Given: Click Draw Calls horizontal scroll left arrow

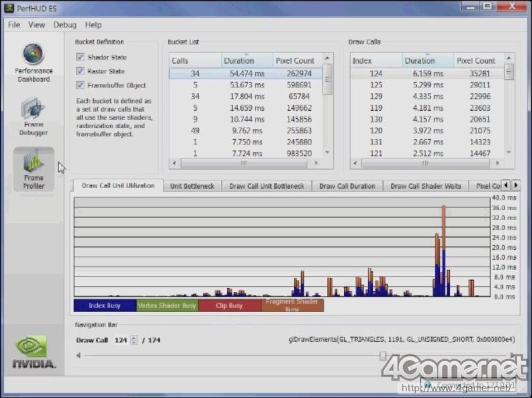Looking at the screenshot, I should (355, 163).
